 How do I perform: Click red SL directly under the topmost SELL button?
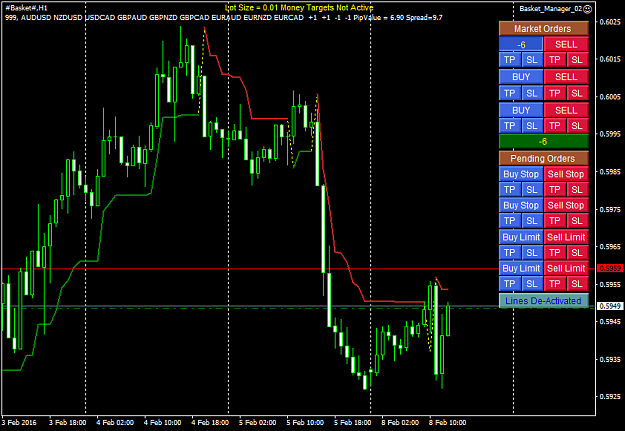577,60
